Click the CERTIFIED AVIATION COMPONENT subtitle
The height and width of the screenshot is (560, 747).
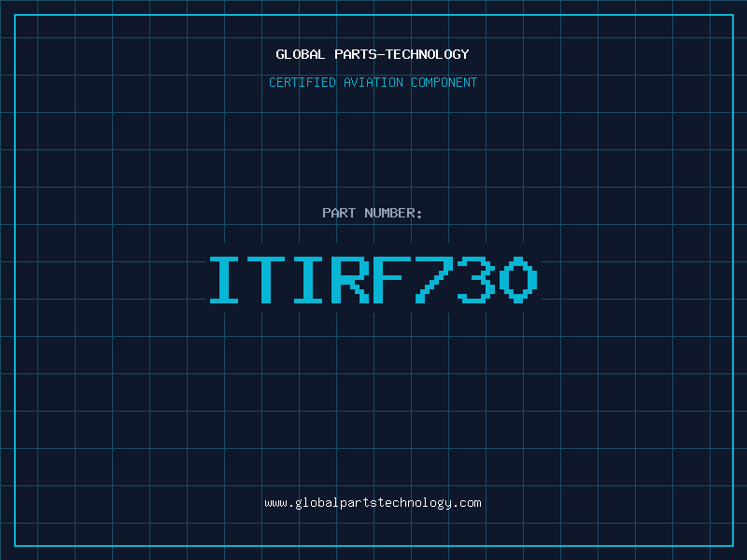pyautogui.click(x=373, y=82)
